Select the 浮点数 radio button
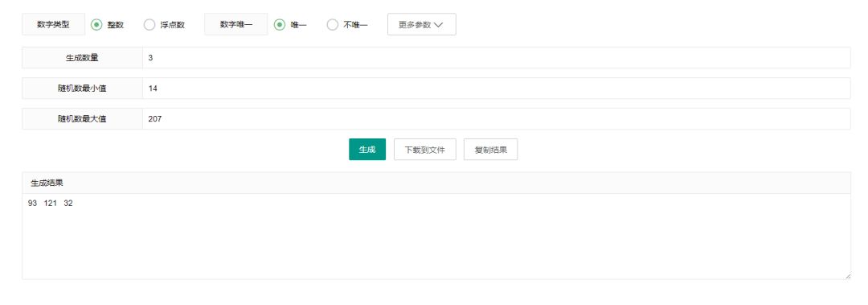The height and width of the screenshot is (305, 868). [x=149, y=24]
